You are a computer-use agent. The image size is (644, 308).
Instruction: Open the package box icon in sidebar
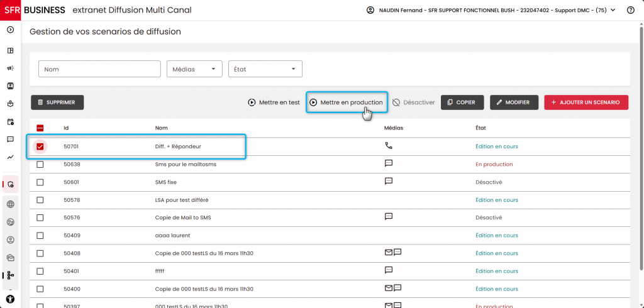[x=11, y=104]
